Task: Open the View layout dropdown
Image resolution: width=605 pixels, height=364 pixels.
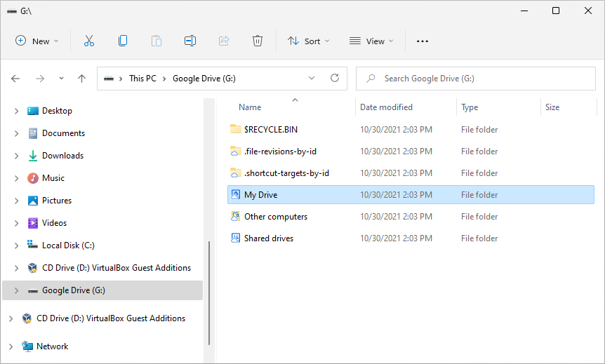Action: (371, 41)
